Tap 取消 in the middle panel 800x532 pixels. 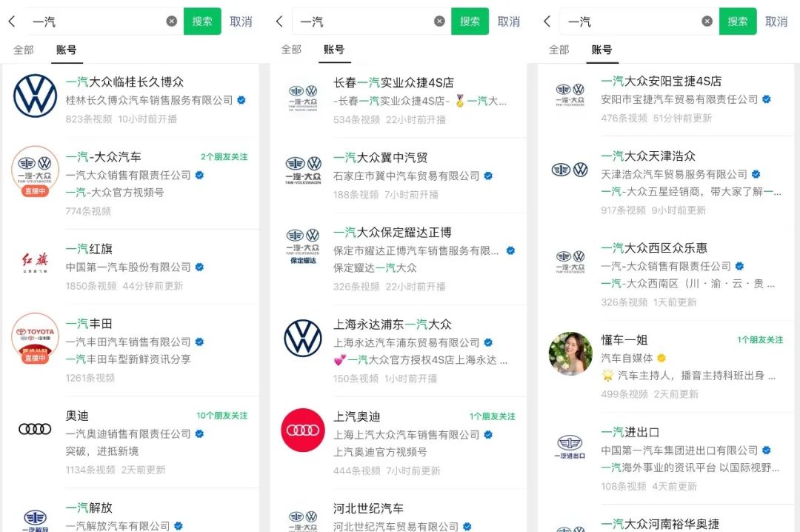tap(509, 21)
